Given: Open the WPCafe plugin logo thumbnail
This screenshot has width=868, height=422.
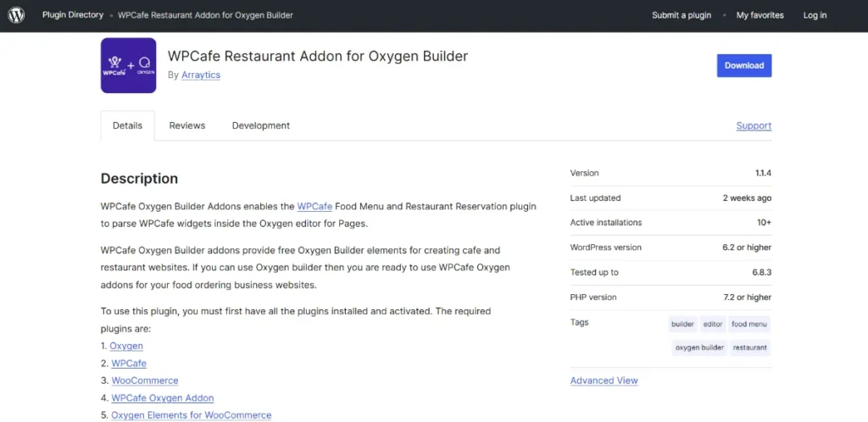Looking at the screenshot, I should [x=129, y=65].
